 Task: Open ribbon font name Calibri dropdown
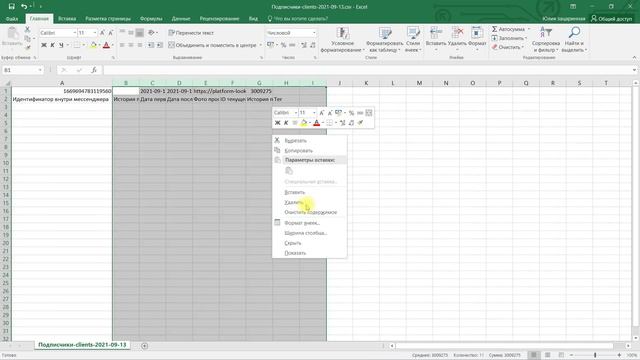(75, 33)
